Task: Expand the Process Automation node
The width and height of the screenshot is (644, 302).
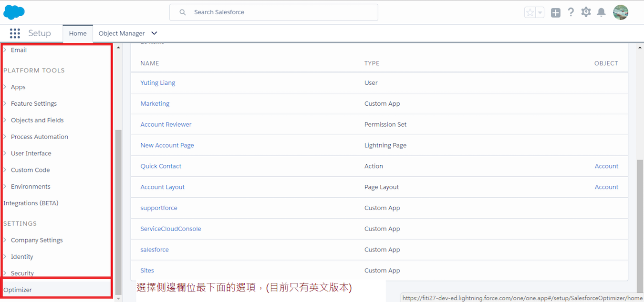Action: click(5, 137)
